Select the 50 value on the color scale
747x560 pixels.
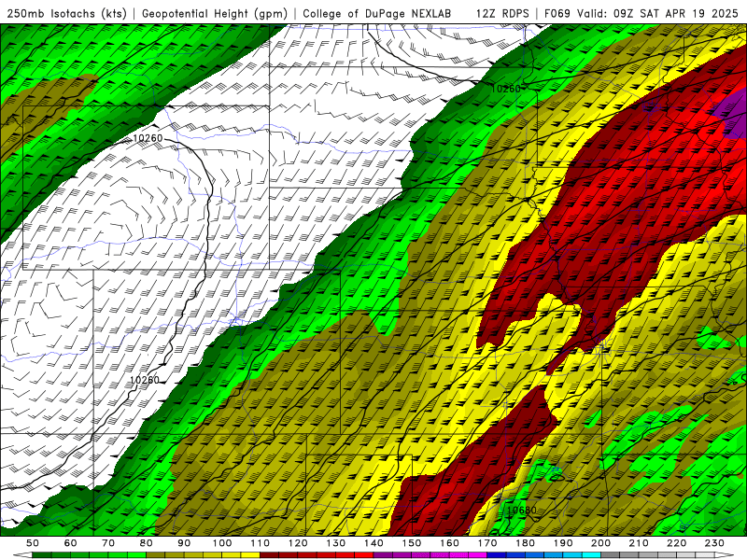pos(33,543)
